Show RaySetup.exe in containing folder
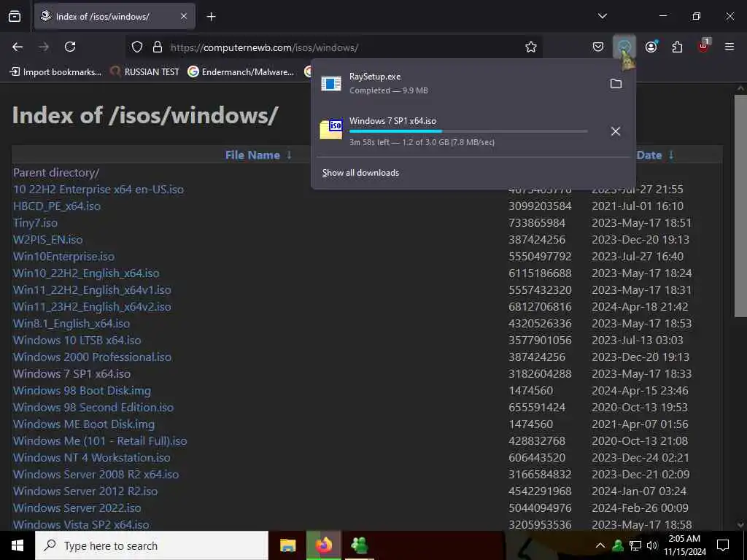 616,84
